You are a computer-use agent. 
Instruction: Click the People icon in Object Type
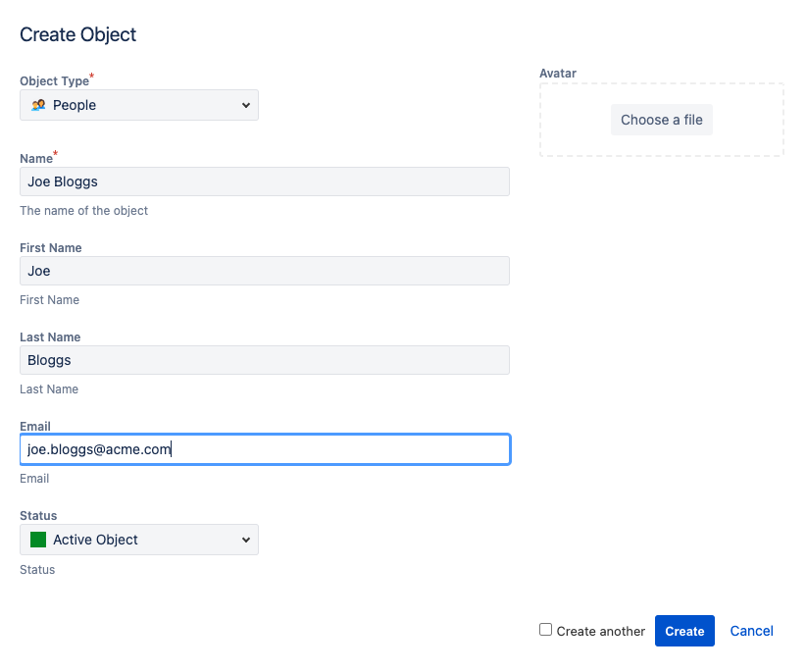coord(38,105)
